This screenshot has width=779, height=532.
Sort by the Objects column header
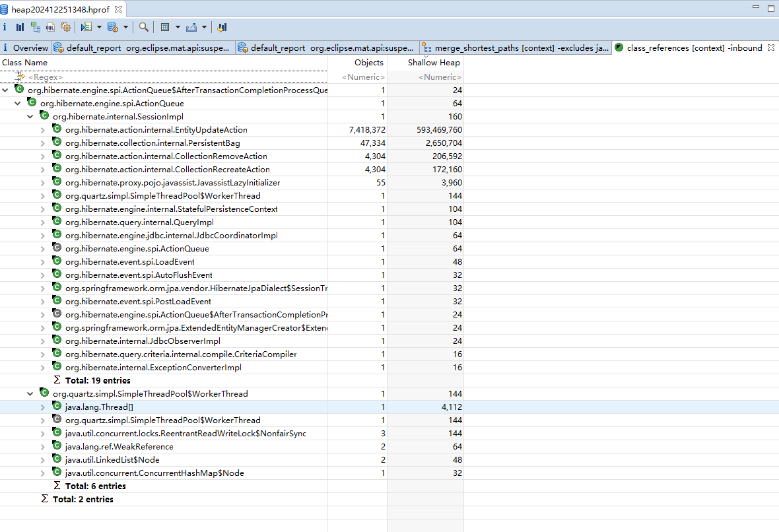368,63
